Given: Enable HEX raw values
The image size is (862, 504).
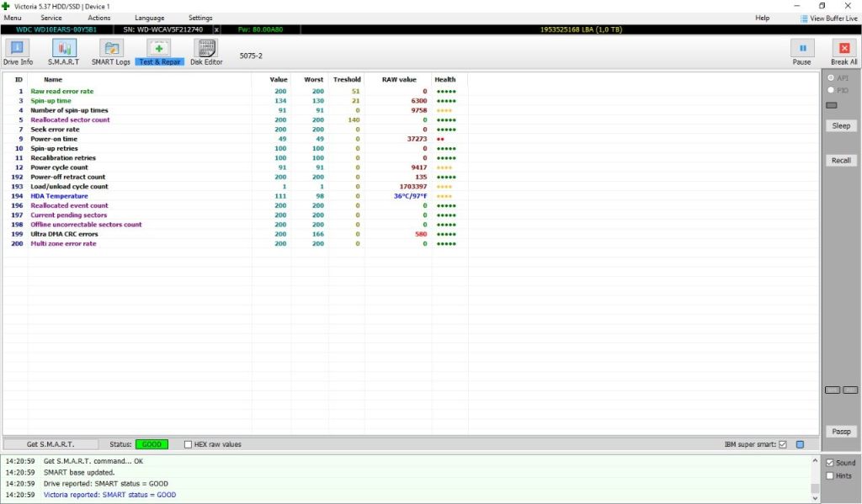Looking at the screenshot, I should (x=188, y=444).
